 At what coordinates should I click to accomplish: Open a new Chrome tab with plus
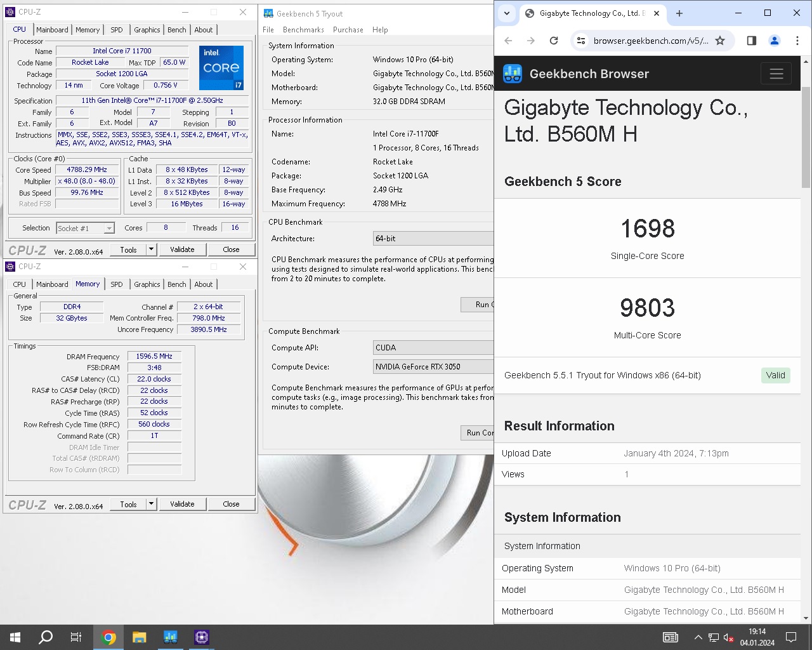click(679, 13)
